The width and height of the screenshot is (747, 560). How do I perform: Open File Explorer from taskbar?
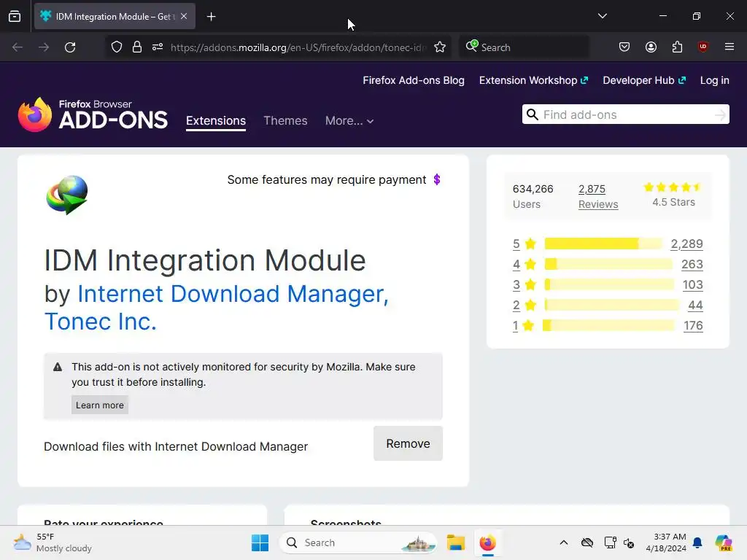coord(455,542)
